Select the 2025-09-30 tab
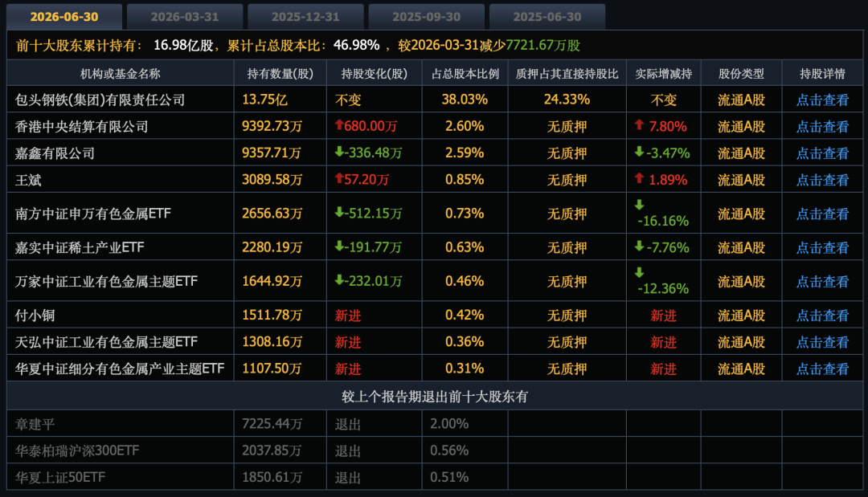The height and width of the screenshot is (497, 868). (x=426, y=17)
